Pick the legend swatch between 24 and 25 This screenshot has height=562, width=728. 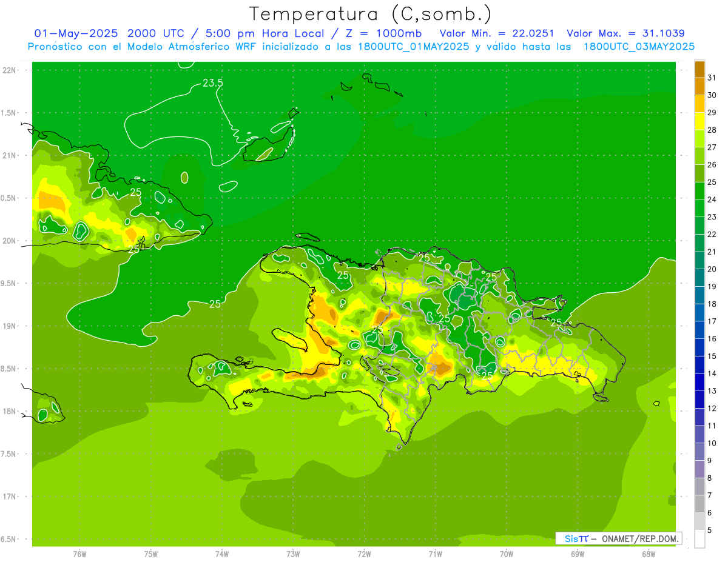coord(699,191)
